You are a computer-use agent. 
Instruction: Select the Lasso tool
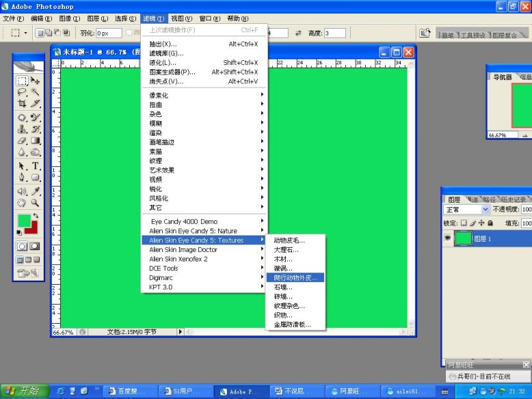[22, 92]
